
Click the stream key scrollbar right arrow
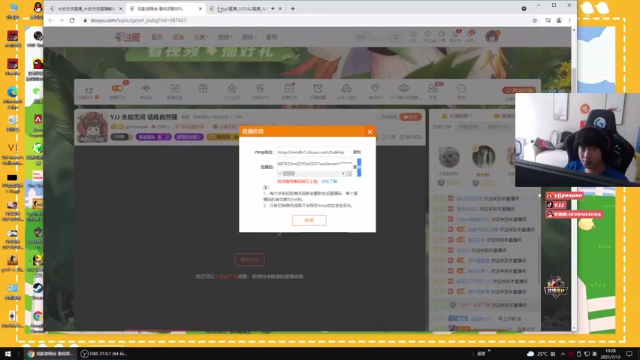click(x=343, y=173)
